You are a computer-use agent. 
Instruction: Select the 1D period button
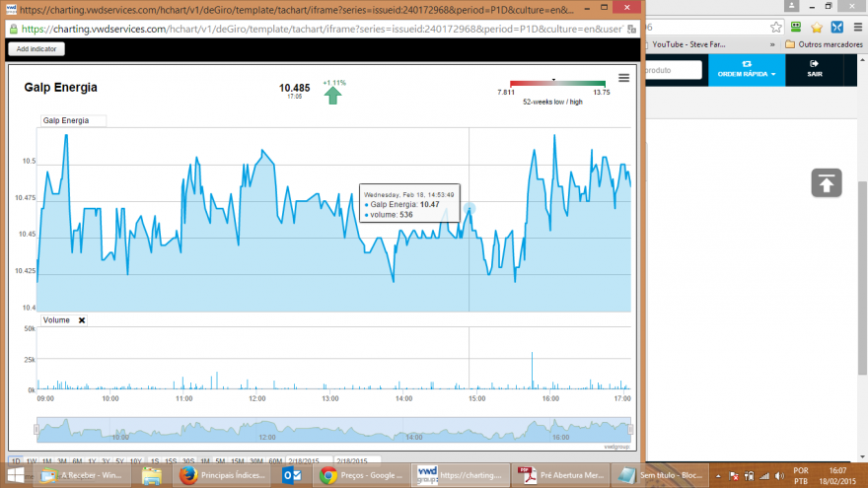click(x=16, y=461)
